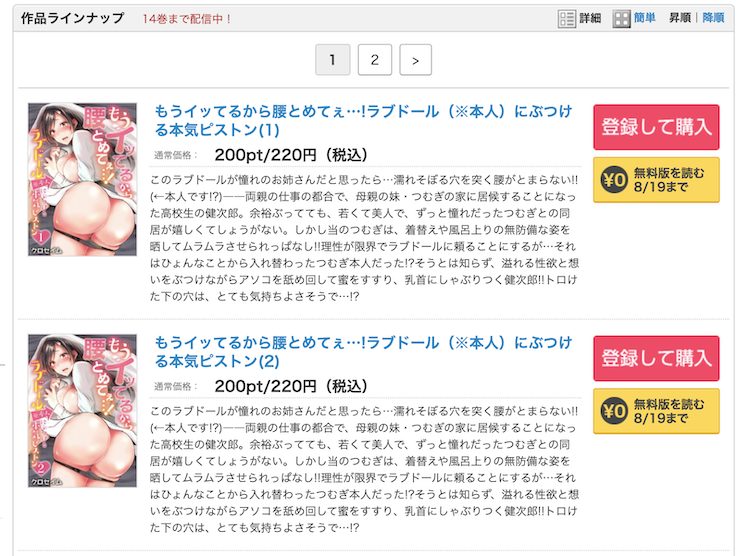Click 登録して購入 for volume 2
The image size is (750, 556).
[656, 358]
